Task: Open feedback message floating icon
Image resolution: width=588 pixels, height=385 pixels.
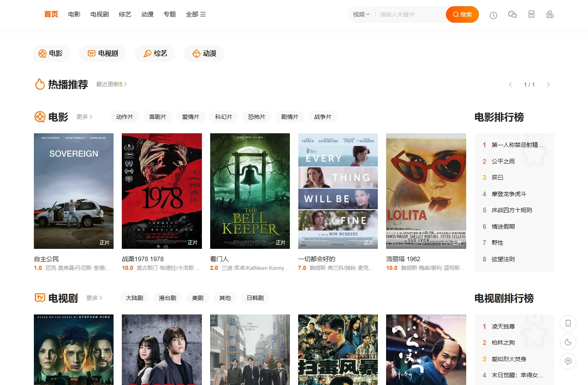Action: 568,361
